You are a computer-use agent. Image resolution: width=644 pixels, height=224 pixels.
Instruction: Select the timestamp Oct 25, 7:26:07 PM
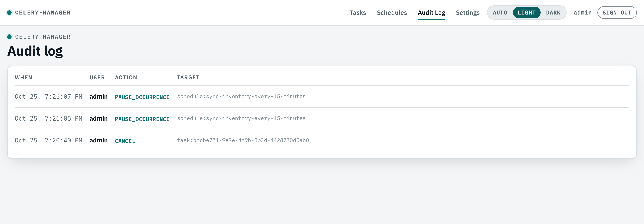[49, 97]
